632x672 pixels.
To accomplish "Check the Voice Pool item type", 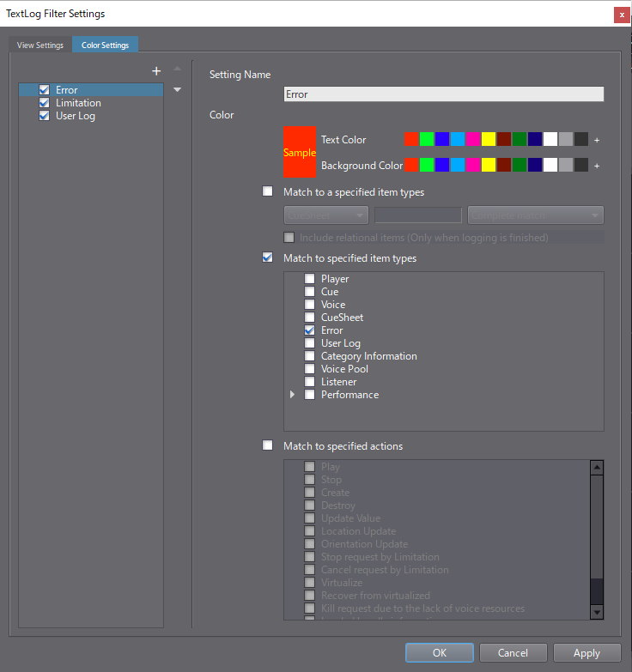I will point(310,369).
